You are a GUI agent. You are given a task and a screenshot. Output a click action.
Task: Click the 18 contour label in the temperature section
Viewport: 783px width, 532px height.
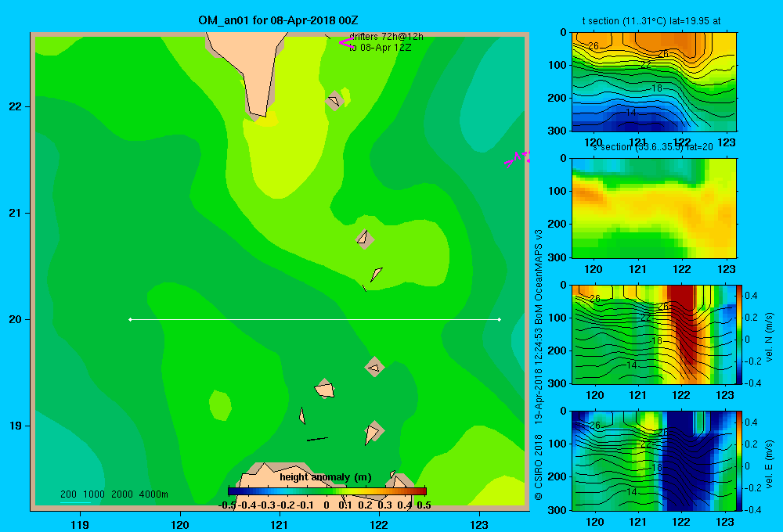pyautogui.click(x=657, y=88)
